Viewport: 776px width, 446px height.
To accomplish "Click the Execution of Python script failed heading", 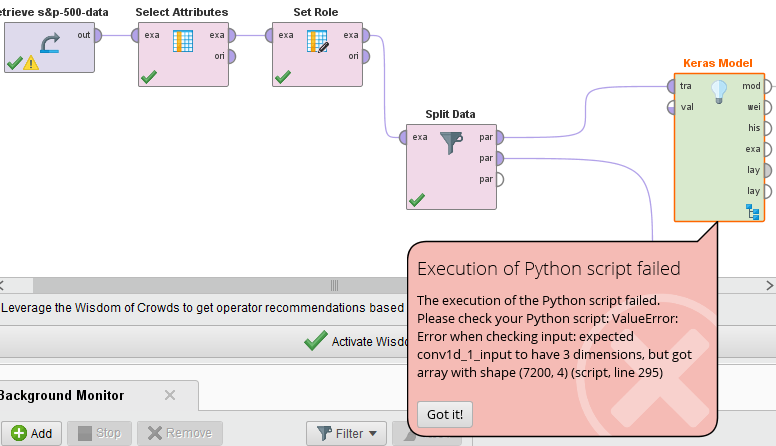I will pyautogui.click(x=549, y=269).
